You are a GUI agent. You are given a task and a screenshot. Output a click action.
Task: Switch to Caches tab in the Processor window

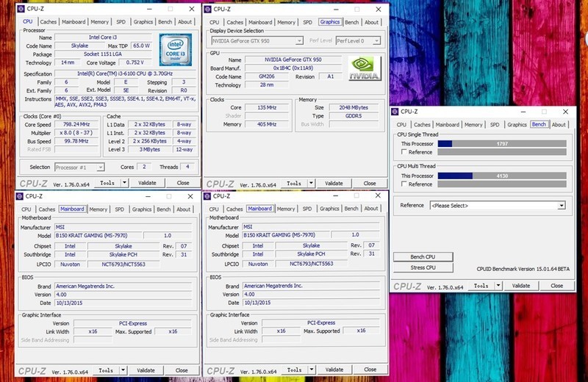[47, 22]
